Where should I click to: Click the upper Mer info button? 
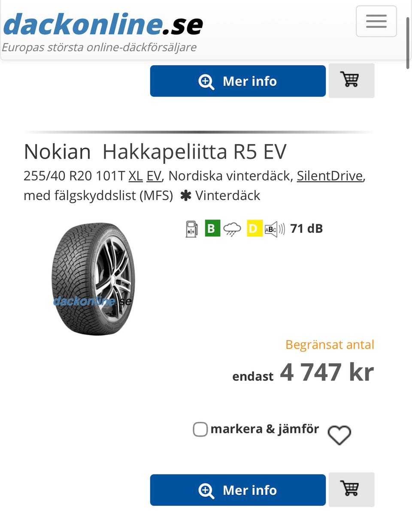pyautogui.click(x=238, y=81)
